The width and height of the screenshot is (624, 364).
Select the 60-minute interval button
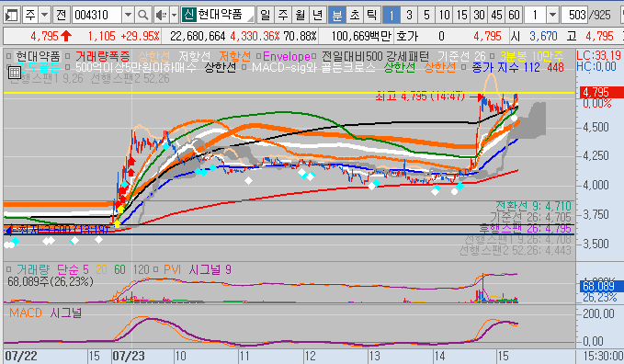point(514,15)
